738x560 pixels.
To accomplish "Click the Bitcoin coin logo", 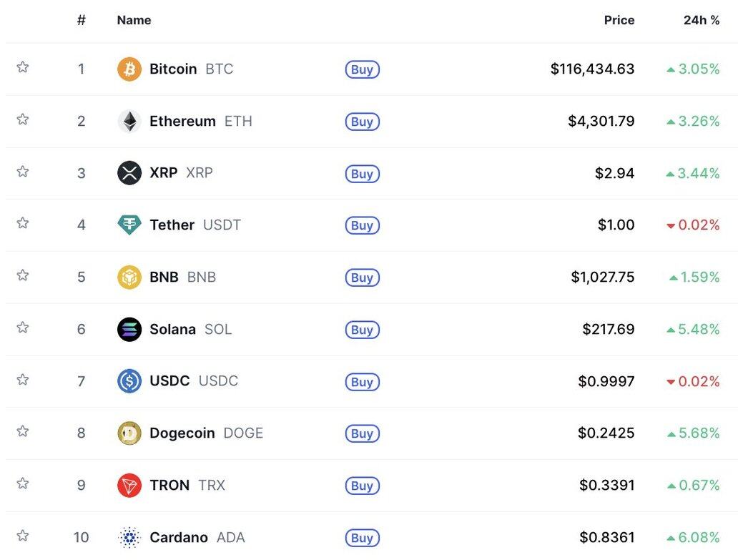I will click(129, 69).
